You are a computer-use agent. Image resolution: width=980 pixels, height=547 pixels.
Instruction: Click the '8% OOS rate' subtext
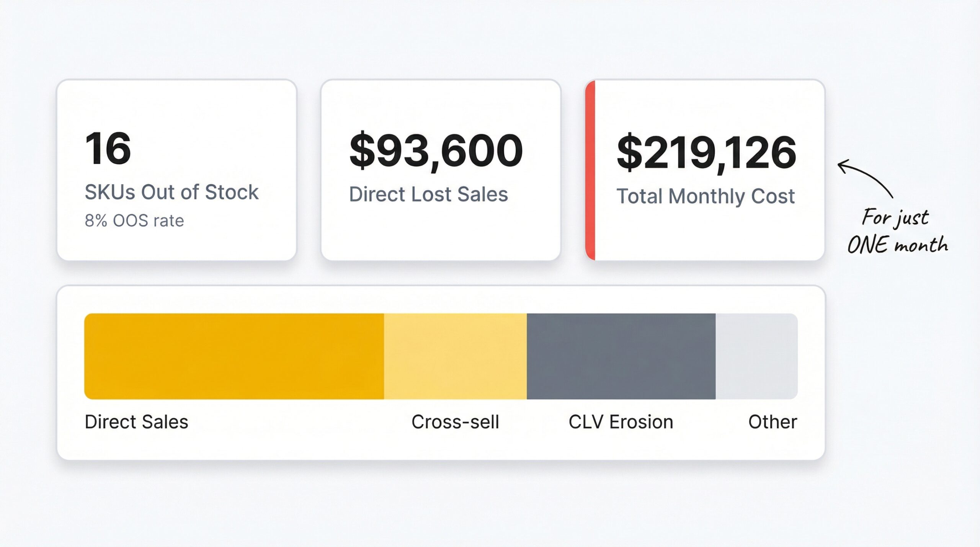(135, 220)
